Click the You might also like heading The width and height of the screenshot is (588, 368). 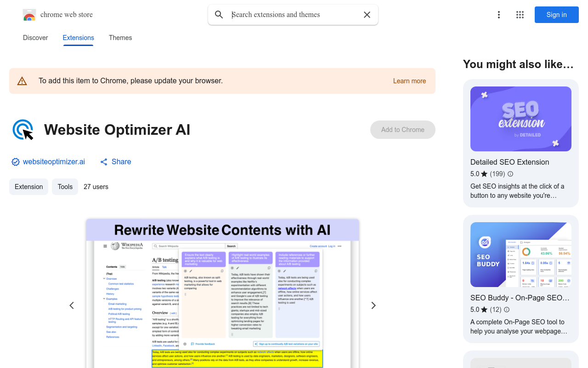click(519, 64)
